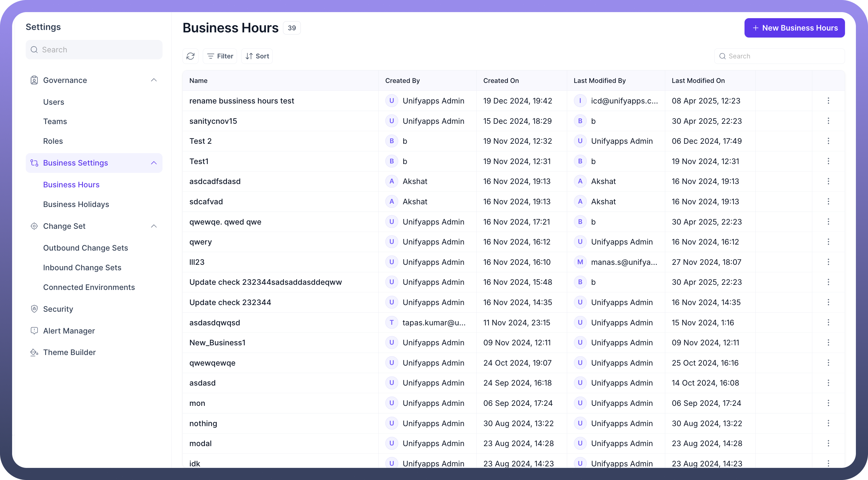Open the rename bussiness hours test entry
This screenshot has width=868, height=480.
[242, 101]
